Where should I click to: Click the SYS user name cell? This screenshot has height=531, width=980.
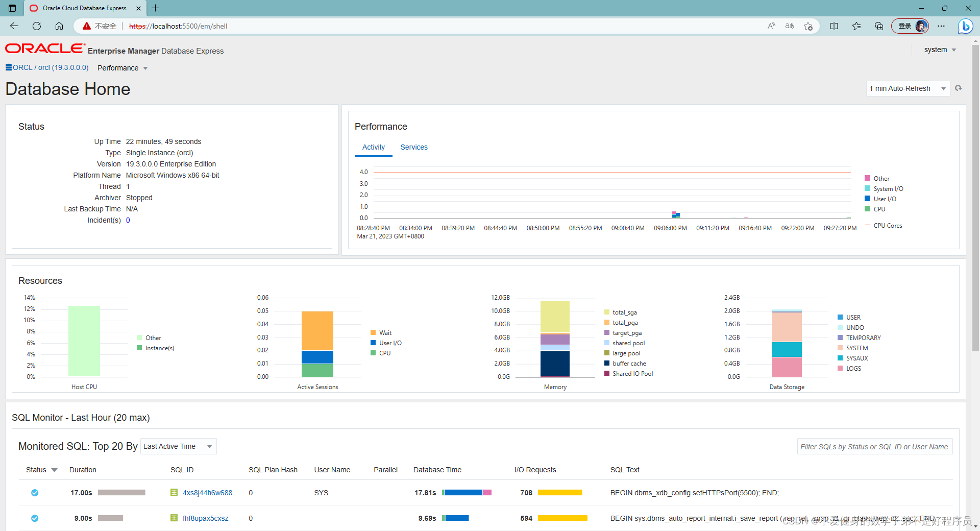(x=321, y=493)
